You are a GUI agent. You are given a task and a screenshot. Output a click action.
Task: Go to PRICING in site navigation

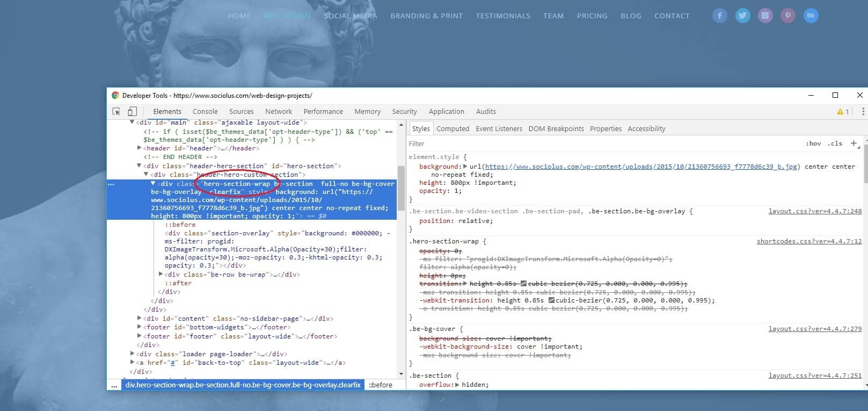592,16
